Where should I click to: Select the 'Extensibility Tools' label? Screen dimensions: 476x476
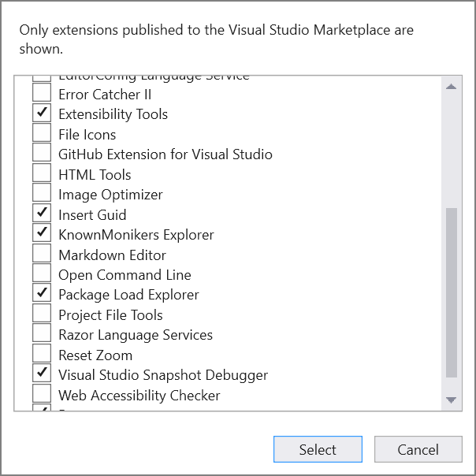click(113, 114)
